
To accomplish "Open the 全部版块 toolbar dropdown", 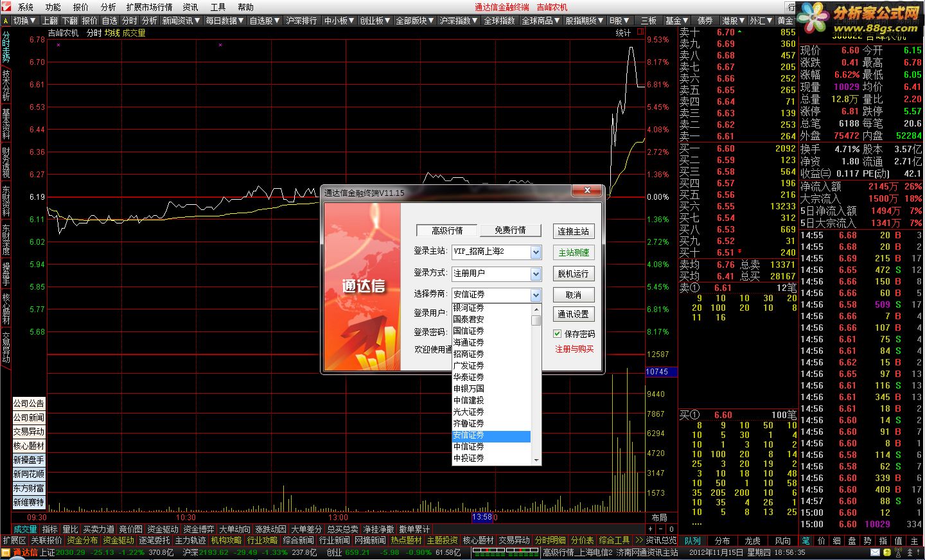I will [415, 21].
